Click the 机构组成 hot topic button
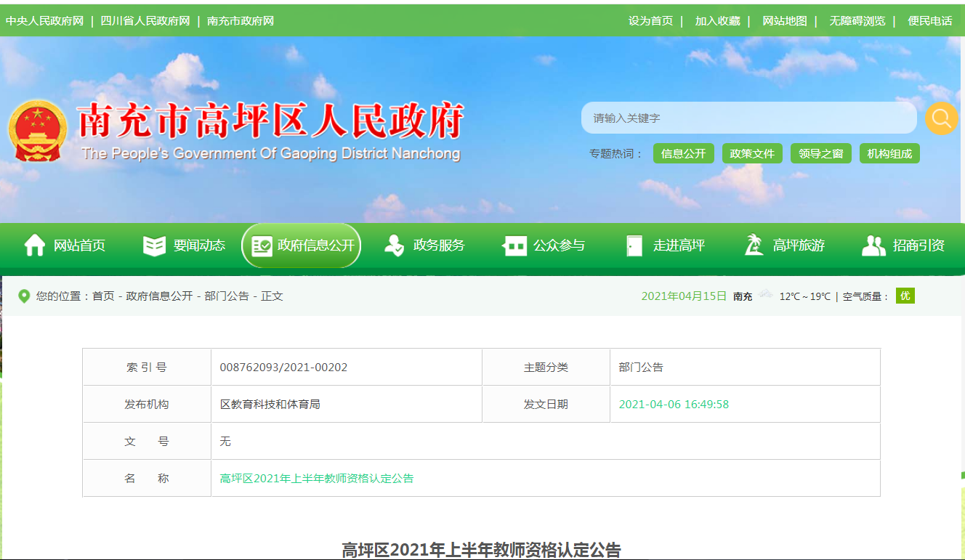Viewport: 965px width, 560px height. pos(889,154)
